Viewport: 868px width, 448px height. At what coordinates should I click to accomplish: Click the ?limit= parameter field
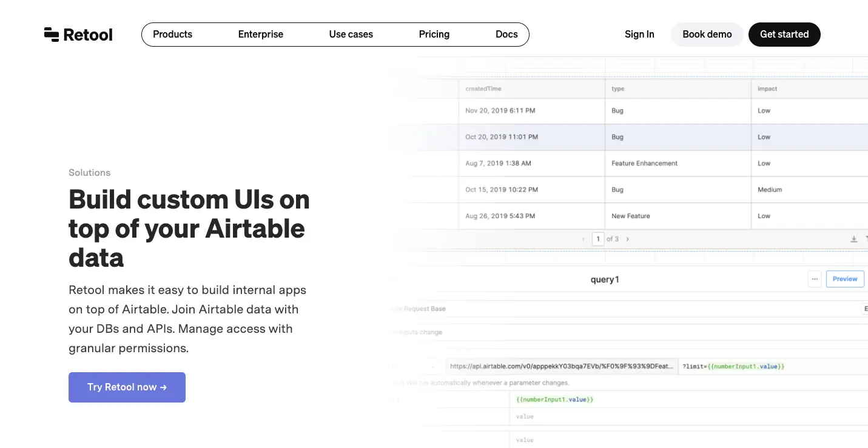tap(773, 366)
